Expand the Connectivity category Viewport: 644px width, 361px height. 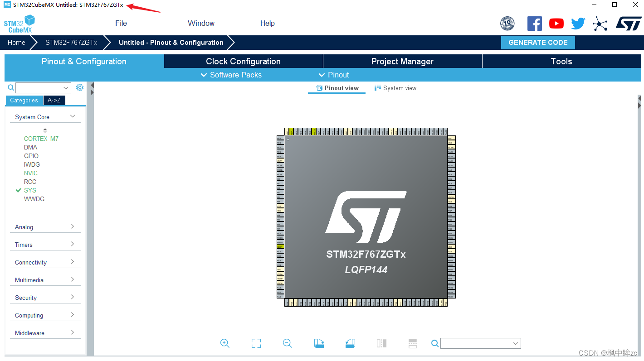pyautogui.click(x=45, y=262)
